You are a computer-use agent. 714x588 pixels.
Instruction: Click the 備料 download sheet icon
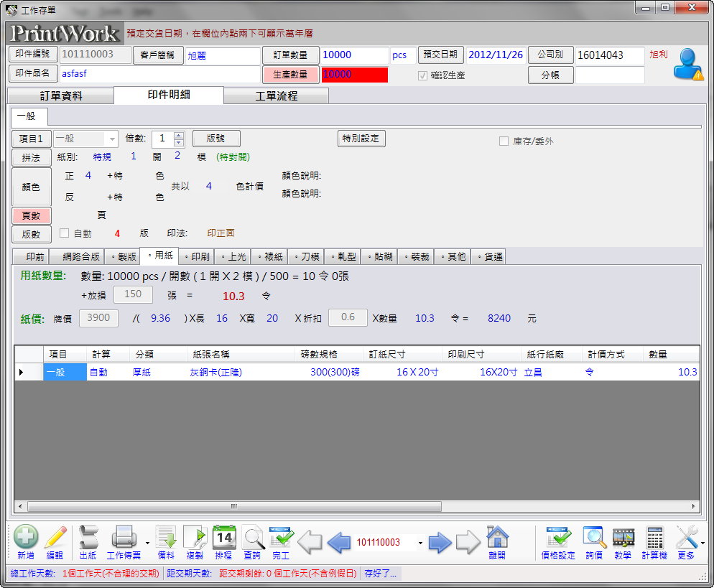point(166,537)
